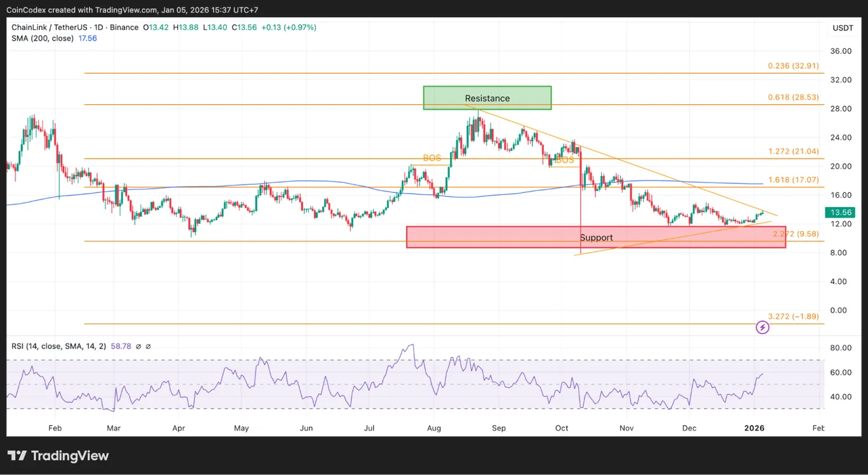This screenshot has height=475, width=868.
Task: Click the May label on time axis
Action: coord(241,428)
